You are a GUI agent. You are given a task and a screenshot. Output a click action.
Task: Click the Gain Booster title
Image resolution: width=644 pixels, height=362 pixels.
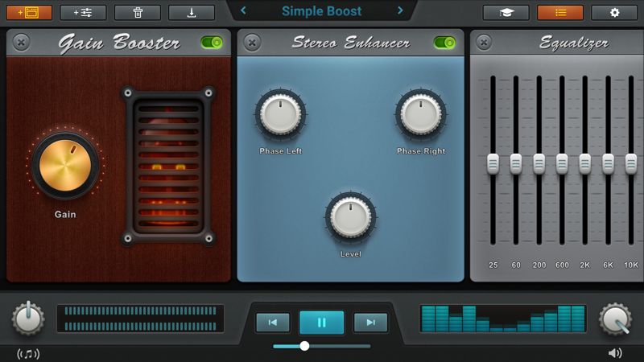pos(119,43)
